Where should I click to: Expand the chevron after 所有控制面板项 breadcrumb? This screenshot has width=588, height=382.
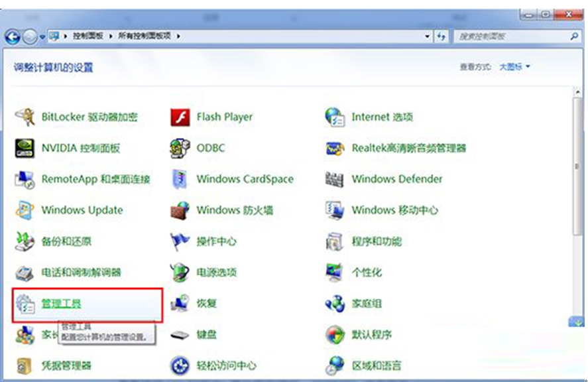178,36
